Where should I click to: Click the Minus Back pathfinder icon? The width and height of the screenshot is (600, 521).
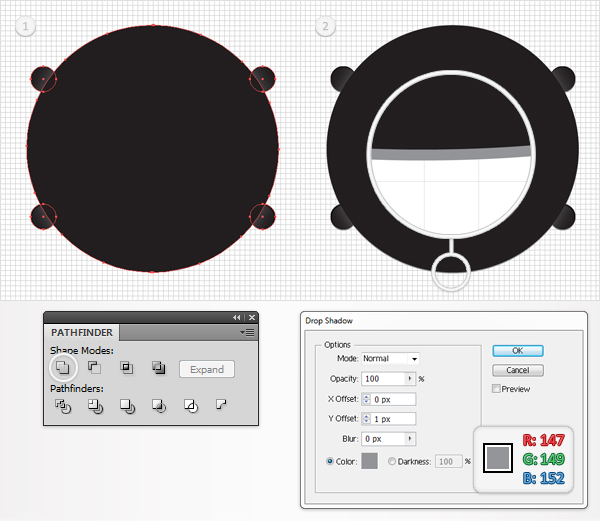coord(221,404)
